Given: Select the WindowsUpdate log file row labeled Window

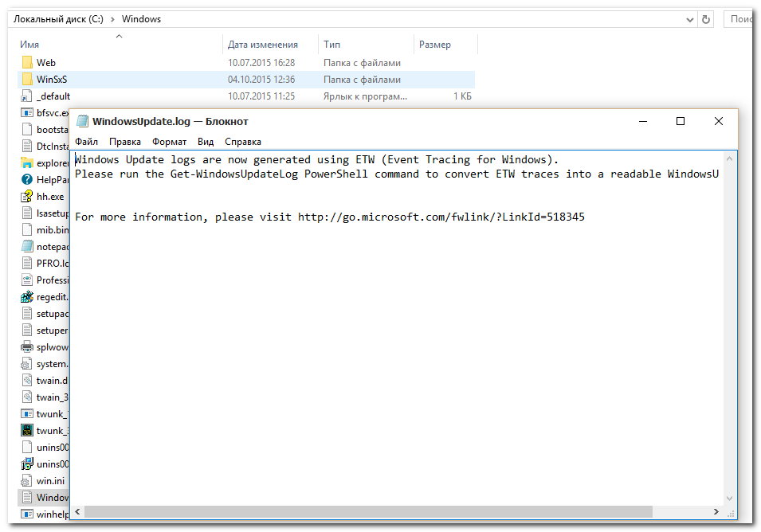Looking at the screenshot, I should tap(44, 498).
